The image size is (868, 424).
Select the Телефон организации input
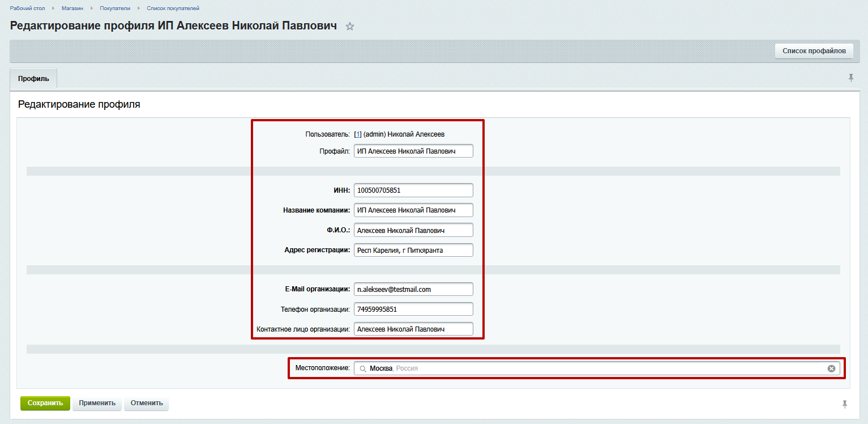413,309
